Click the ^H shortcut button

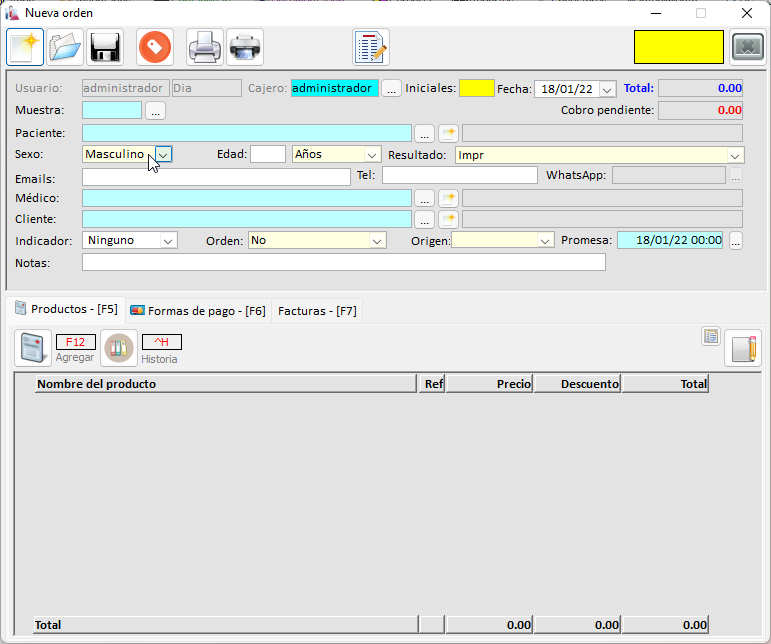(162, 342)
